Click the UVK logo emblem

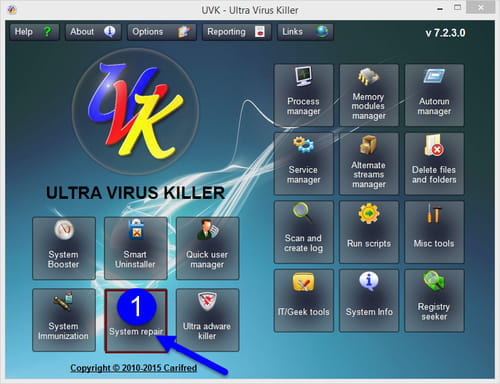135,112
